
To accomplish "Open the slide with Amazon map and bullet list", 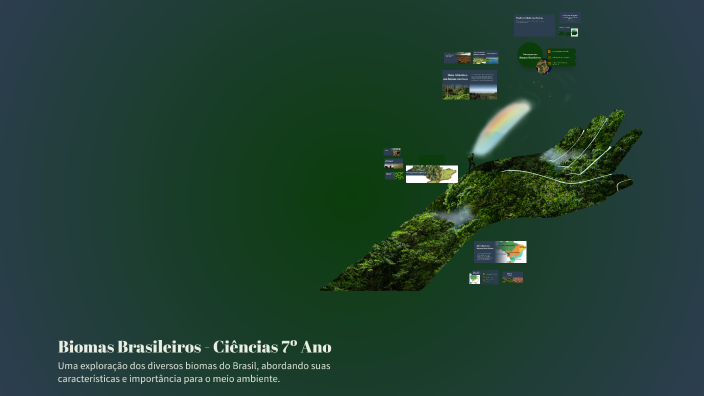I will [484, 277].
